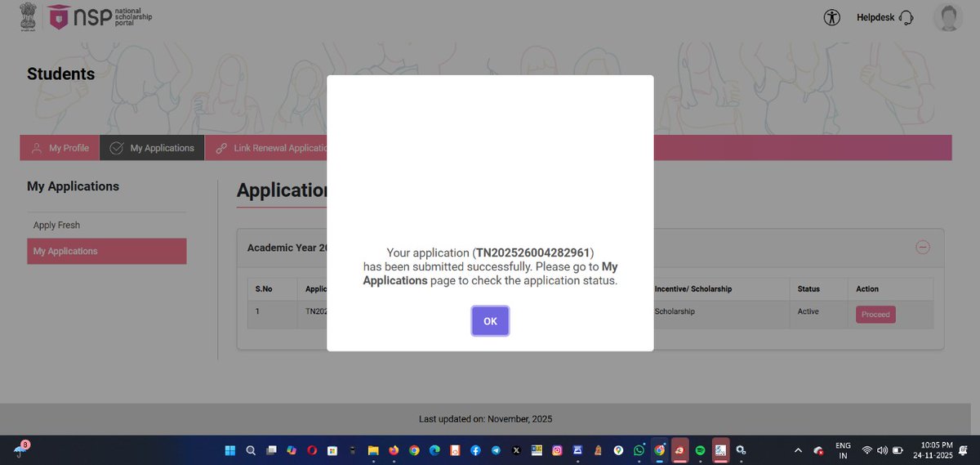The height and width of the screenshot is (465, 980).
Task: Open WhatsApp from the taskbar
Action: coord(639,450)
